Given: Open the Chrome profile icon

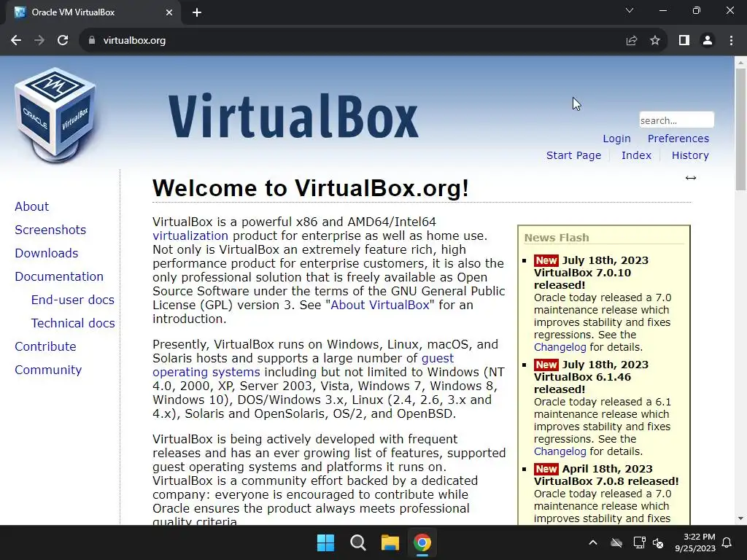Looking at the screenshot, I should (x=708, y=41).
